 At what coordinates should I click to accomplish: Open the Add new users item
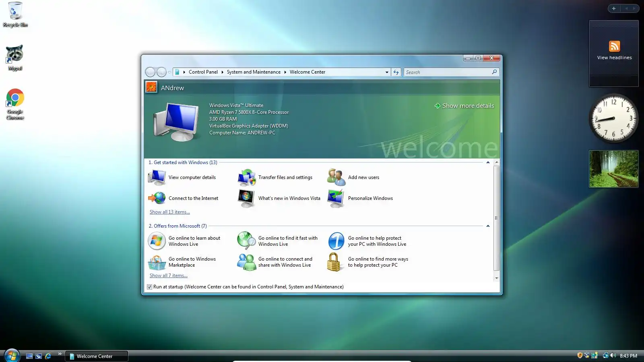pyautogui.click(x=353, y=177)
